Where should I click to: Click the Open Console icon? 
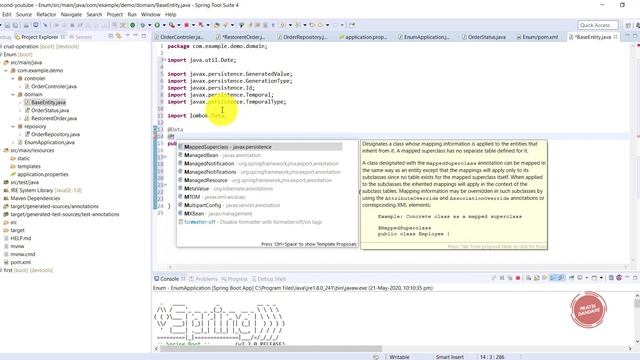[594, 278]
